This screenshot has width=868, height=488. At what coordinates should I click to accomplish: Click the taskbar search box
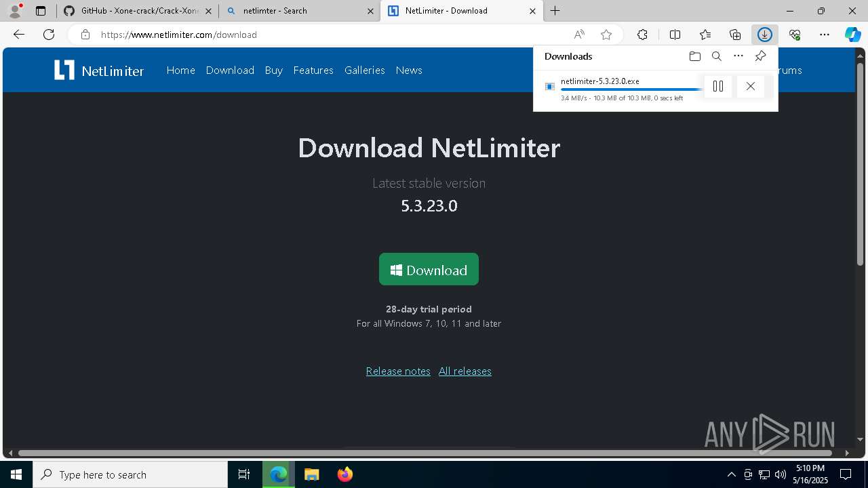pyautogui.click(x=130, y=474)
